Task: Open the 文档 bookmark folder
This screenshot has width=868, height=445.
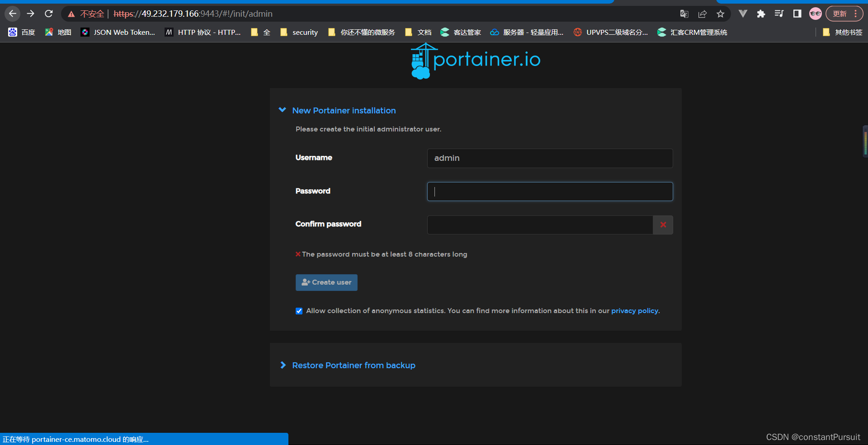Action: click(418, 32)
